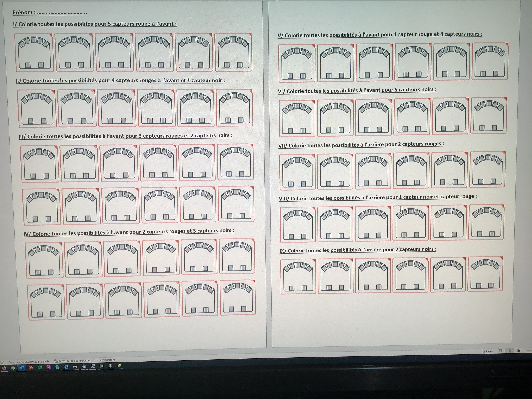Switch to Read Mode view

(x=500, y=351)
